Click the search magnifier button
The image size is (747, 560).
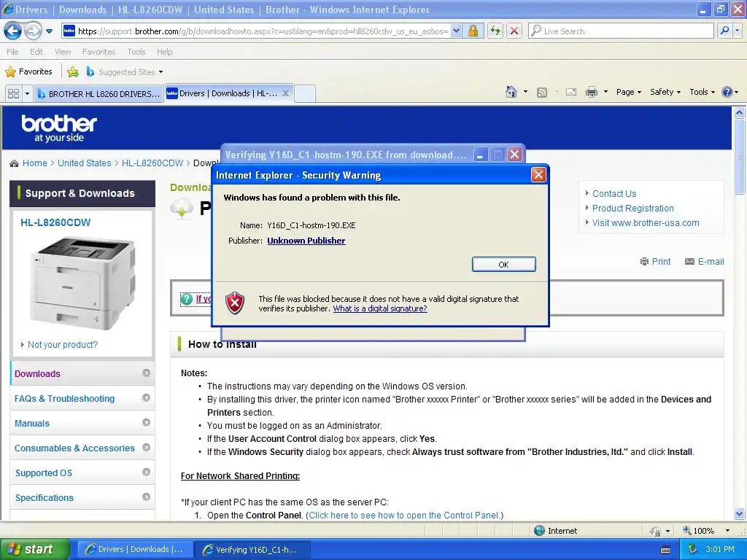point(724,31)
